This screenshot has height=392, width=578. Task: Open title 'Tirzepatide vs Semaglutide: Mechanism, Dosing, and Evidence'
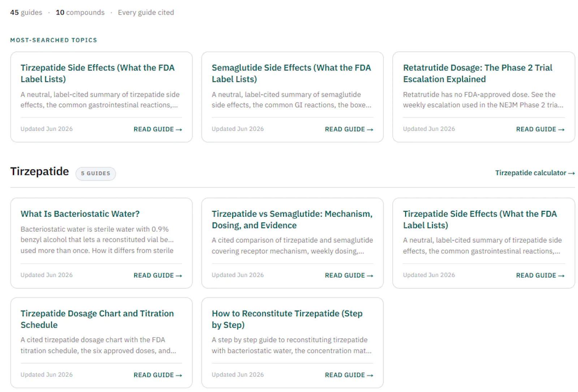(x=292, y=219)
